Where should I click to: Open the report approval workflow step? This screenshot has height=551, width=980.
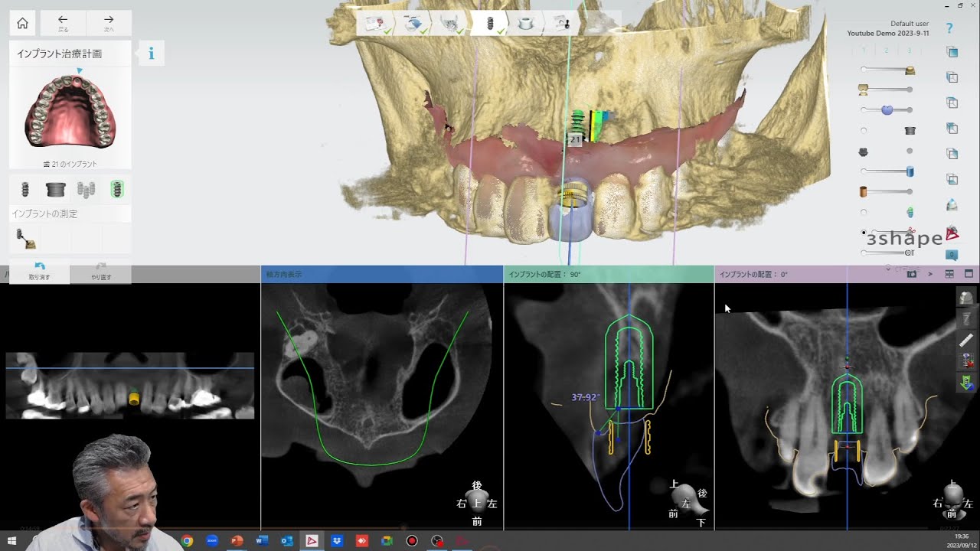pos(562,24)
